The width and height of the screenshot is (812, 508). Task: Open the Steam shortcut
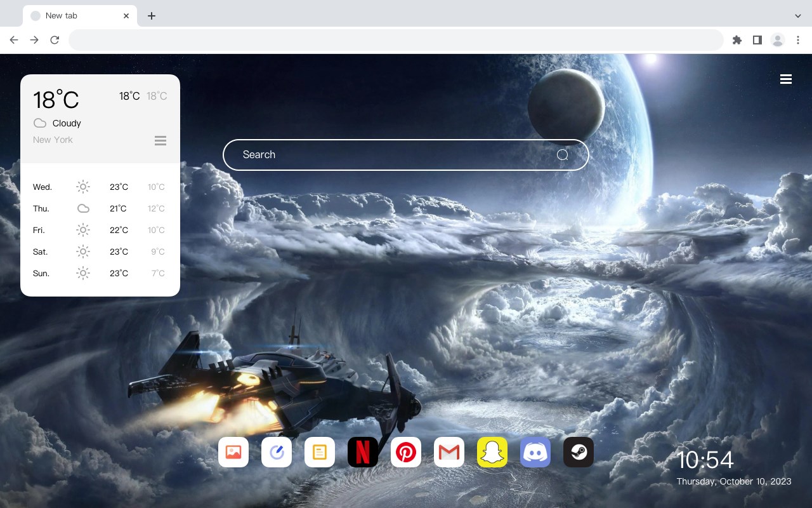click(x=579, y=452)
